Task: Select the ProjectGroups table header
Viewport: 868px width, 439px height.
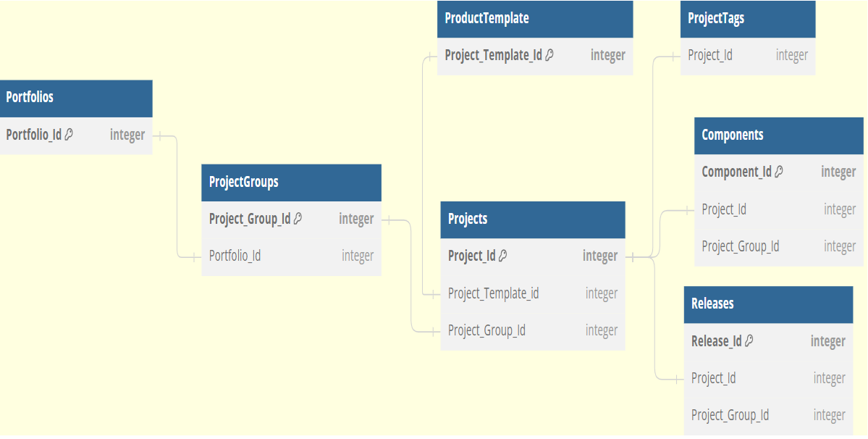Action: click(291, 183)
